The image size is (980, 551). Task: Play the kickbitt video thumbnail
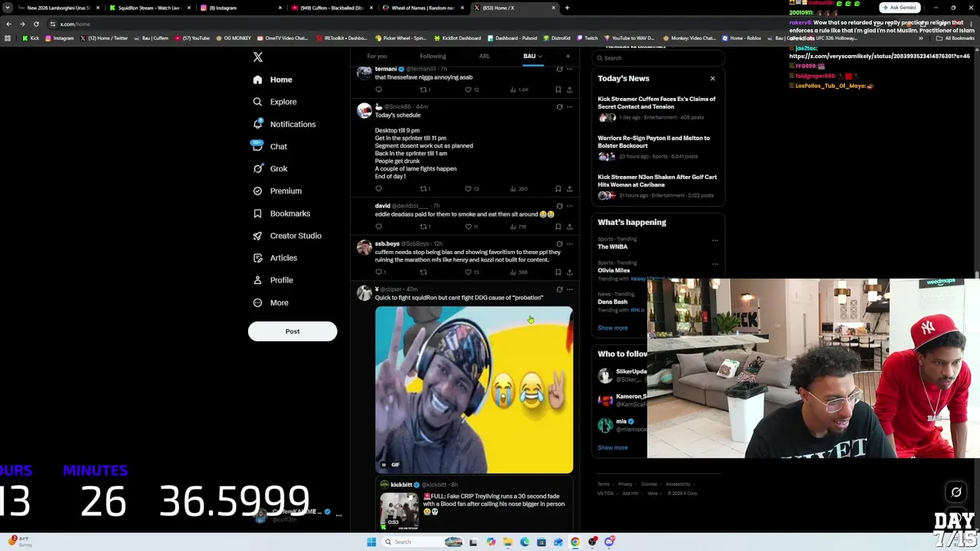pyautogui.click(x=399, y=511)
